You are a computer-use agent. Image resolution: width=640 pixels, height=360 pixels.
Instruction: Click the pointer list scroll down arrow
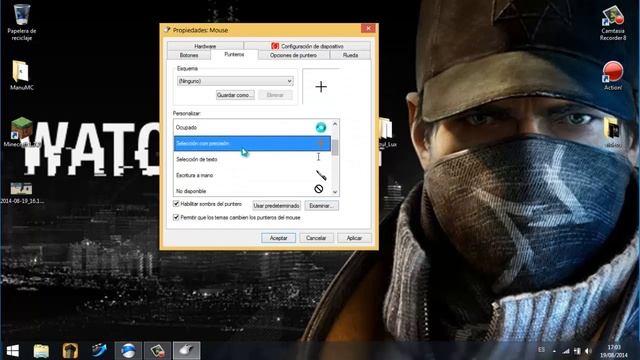tap(335, 192)
